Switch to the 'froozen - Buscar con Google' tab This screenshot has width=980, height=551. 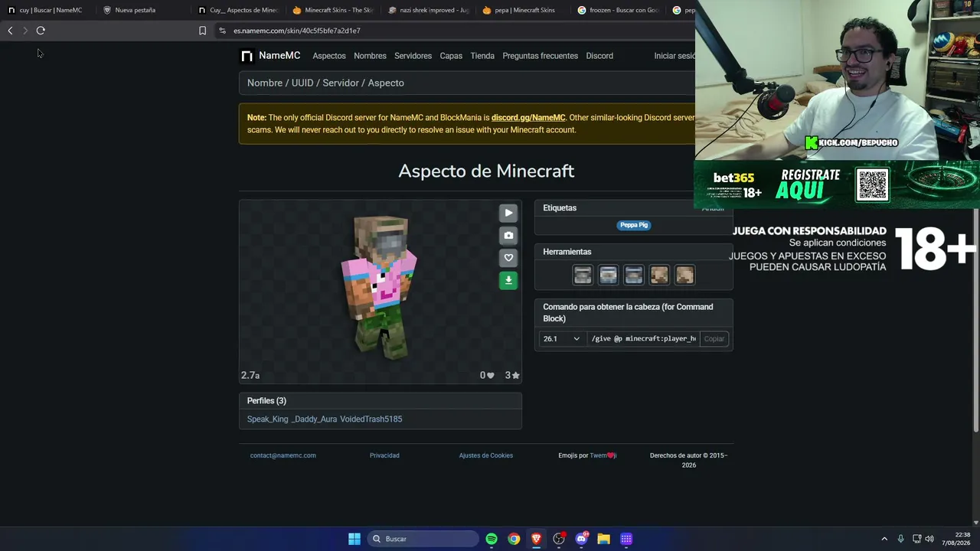tap(618, 10)
